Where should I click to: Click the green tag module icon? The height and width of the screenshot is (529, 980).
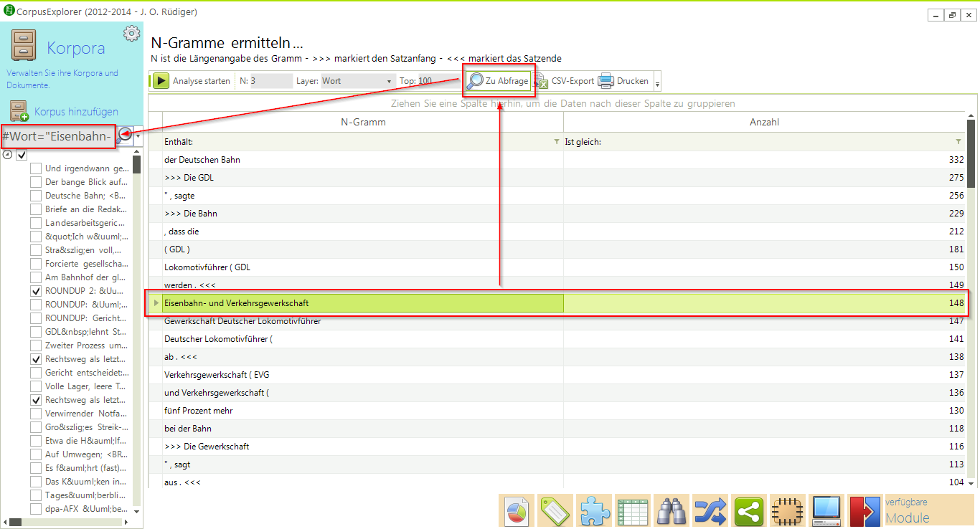[555, 511]
